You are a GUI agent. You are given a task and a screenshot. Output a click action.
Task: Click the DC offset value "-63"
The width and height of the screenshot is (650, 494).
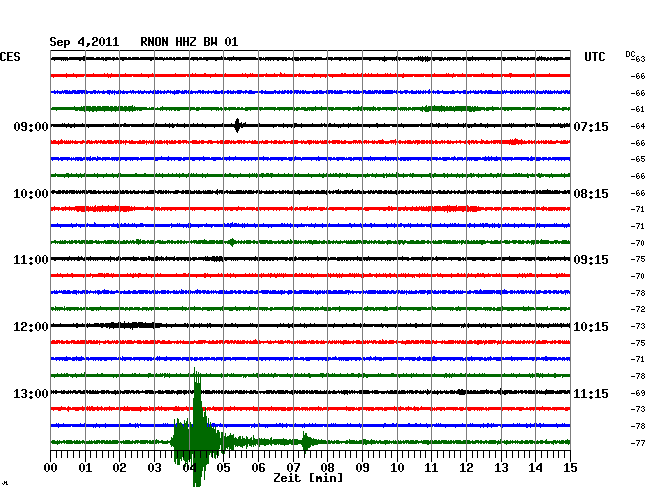[x=639, y=59]
